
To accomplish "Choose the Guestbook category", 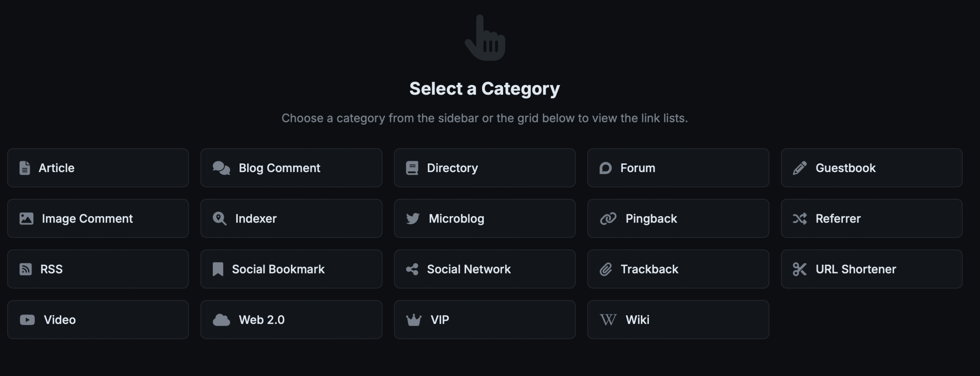I will coord(871,168).
